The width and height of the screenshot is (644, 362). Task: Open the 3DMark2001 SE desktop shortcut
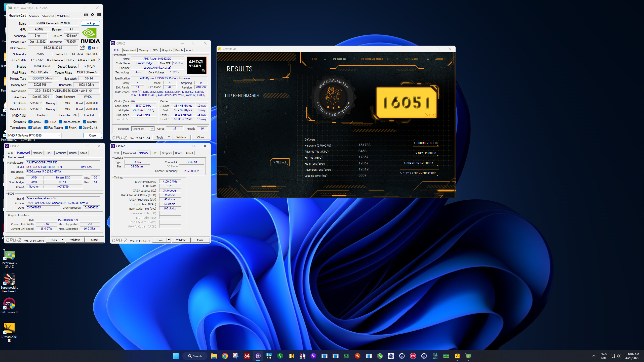tap(9, 332)
